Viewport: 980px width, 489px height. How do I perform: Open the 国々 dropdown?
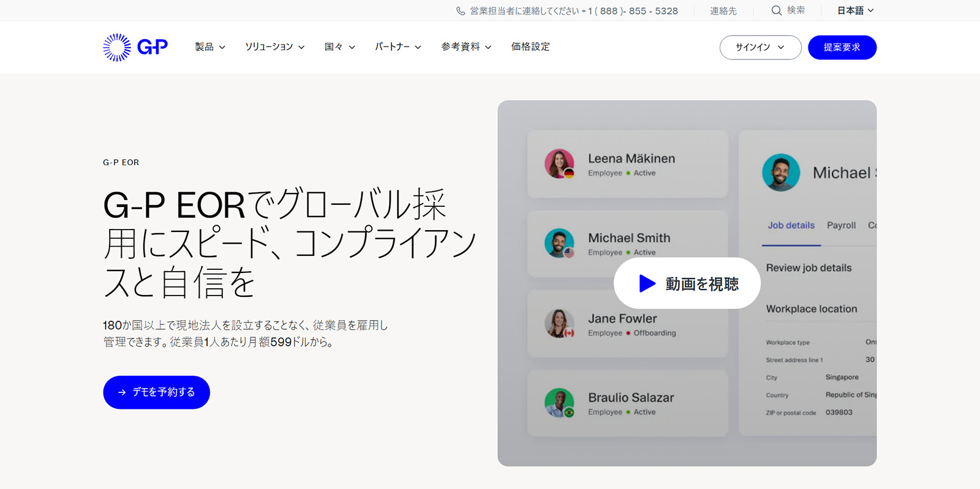[x=340, y=47]
